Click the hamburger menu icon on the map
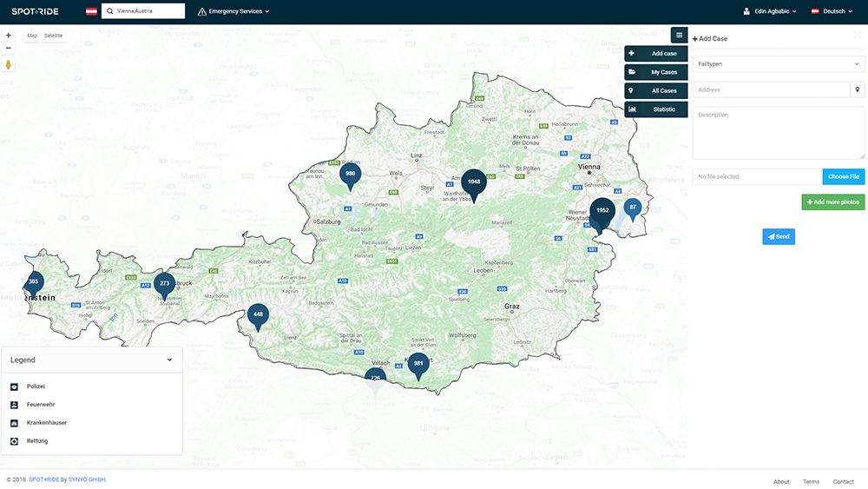Screen dimensions: 868x489 click(x=679, y=36)
